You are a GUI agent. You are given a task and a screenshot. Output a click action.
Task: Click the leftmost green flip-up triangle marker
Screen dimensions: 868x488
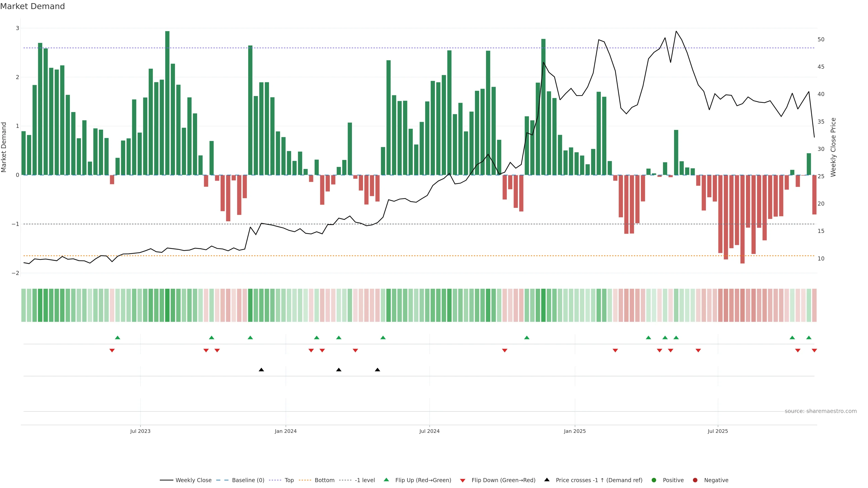click(x=117, y=338)
